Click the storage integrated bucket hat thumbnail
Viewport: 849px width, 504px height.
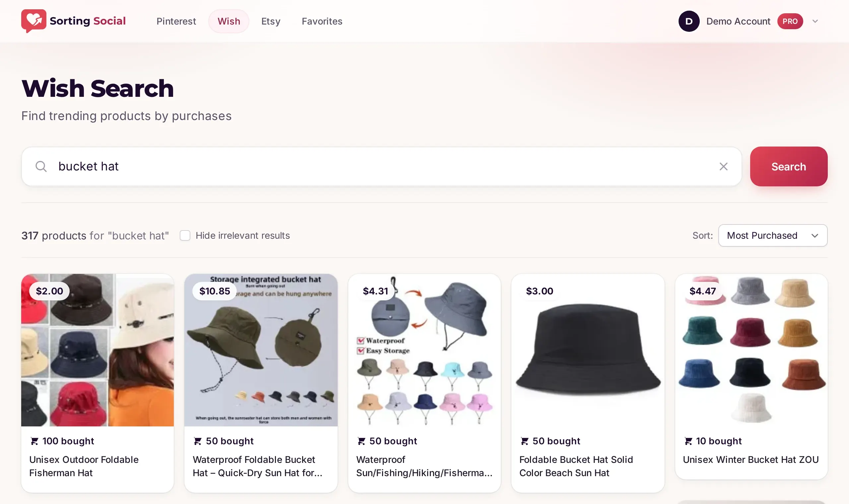point(261,350)
